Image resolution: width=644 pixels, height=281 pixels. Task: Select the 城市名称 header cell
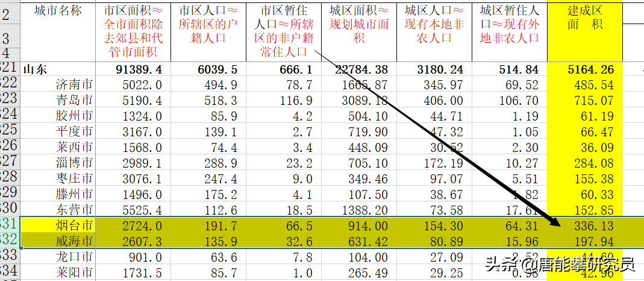(x=58, y=30)
